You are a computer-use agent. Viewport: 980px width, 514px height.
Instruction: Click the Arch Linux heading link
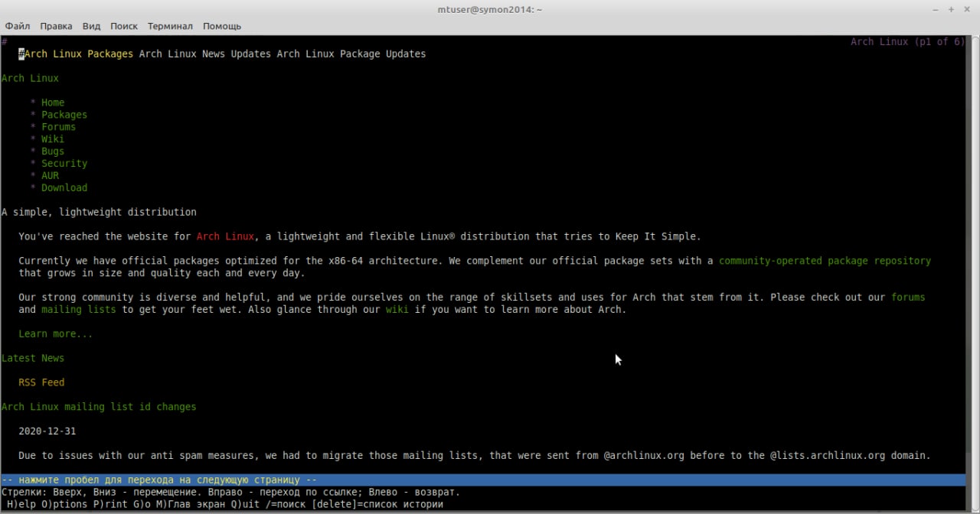click(x=30, y=78)
